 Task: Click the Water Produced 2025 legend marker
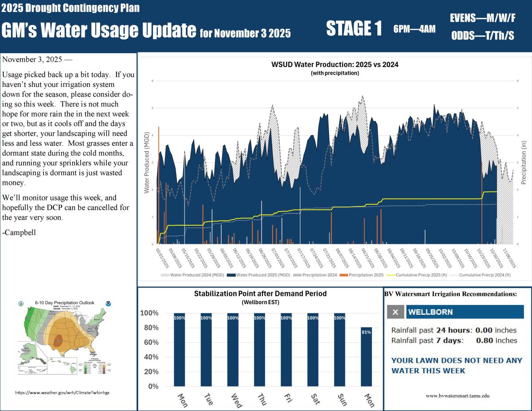(231, 275)
